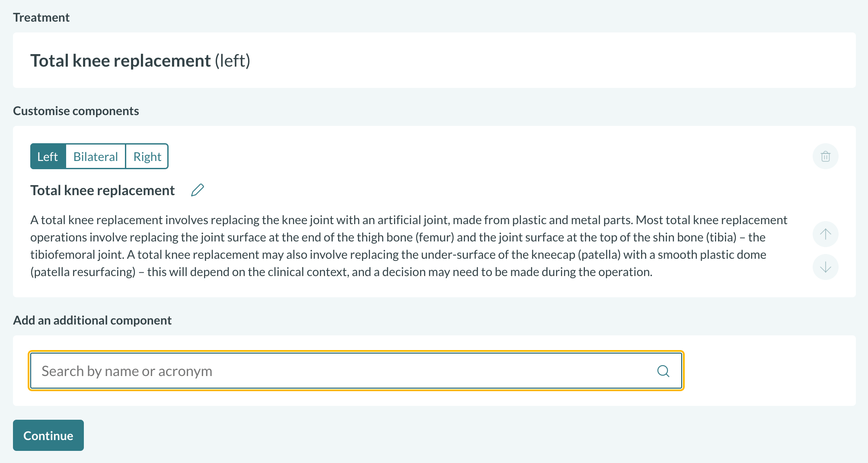
Task: Click "(patella resurfacing)" in the description
Action: [83, 272]
